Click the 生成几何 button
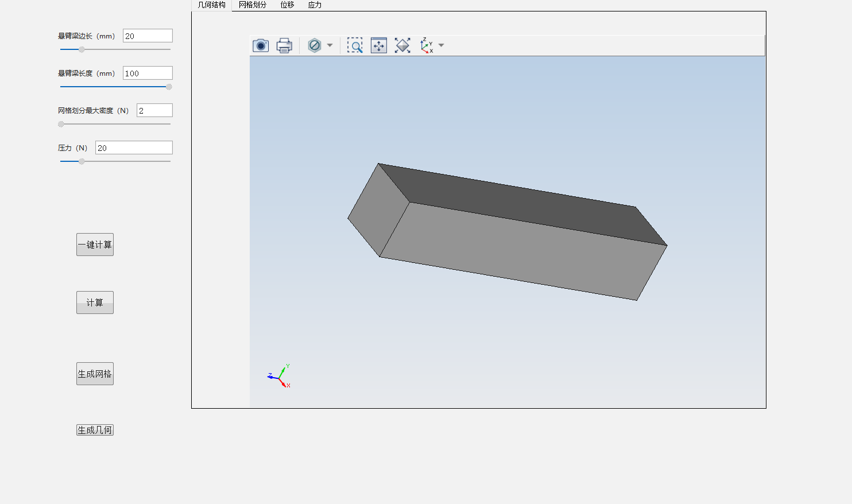Image resolution: width=852 pixels, height=504 pixels. [x=95, y=430]
